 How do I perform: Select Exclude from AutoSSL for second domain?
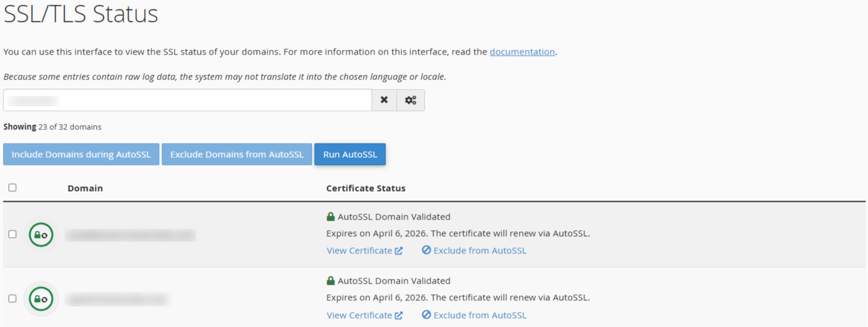coord(479,315)
